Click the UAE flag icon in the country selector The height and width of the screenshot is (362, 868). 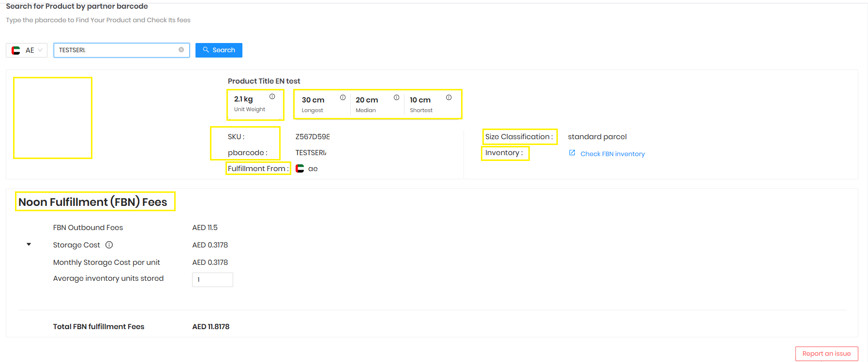pyautogui.click(x=16, y=50)
